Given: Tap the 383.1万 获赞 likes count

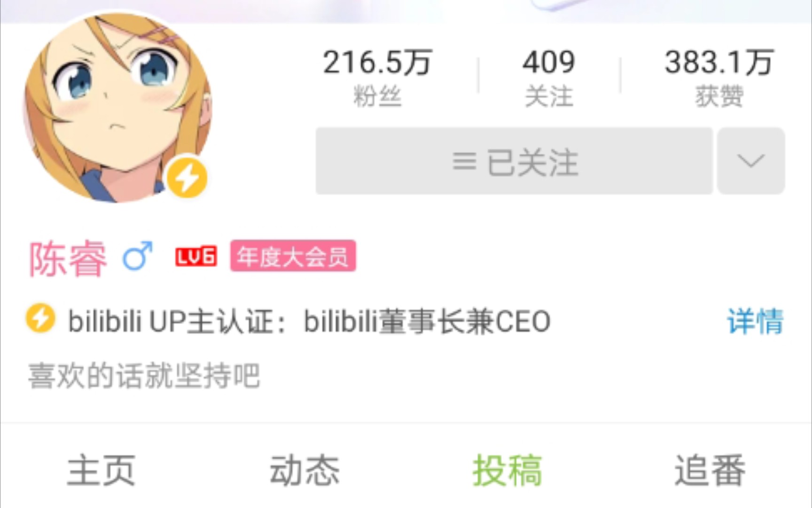Looking at the screenshot, I should 719,78.
